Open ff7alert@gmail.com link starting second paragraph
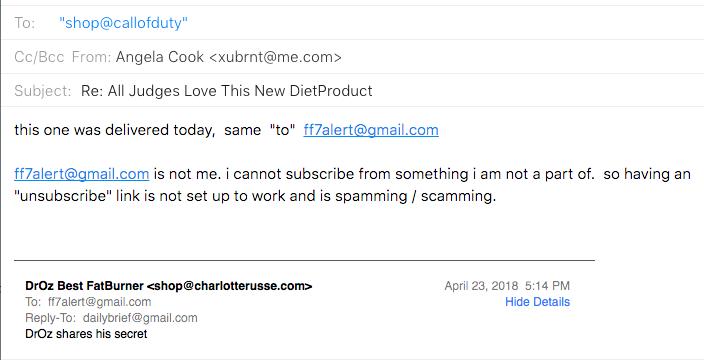 (82, 174)
